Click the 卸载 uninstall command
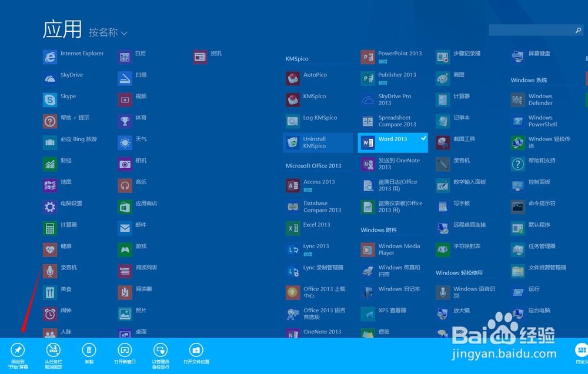 [x=89, y=351]
